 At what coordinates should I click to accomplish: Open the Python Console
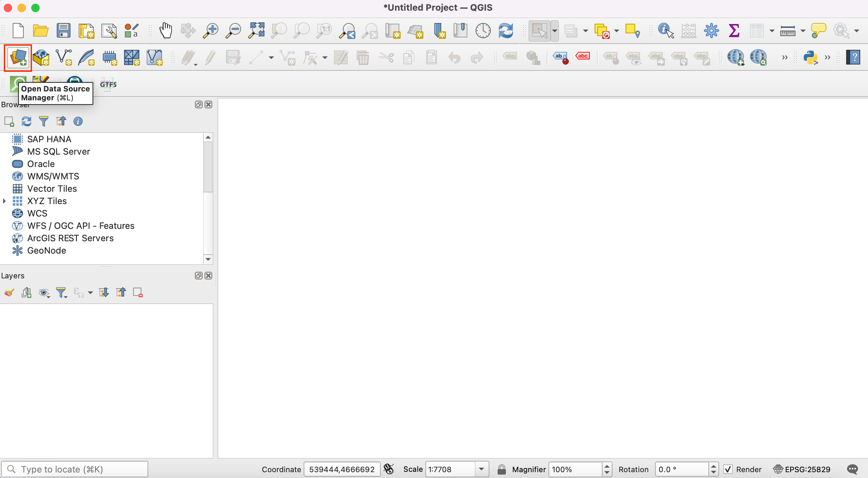[x=810, y=57]
